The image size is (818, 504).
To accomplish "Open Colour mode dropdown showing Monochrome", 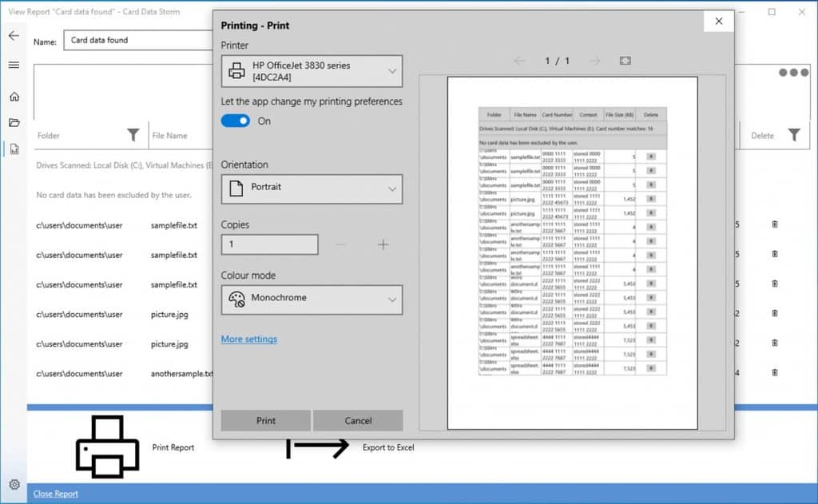I will 312,299.
